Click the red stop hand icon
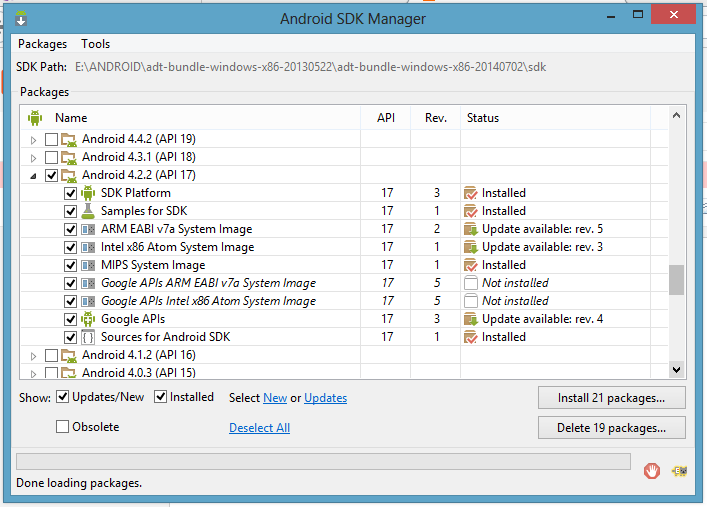707x507 pixels. (652, 471)
